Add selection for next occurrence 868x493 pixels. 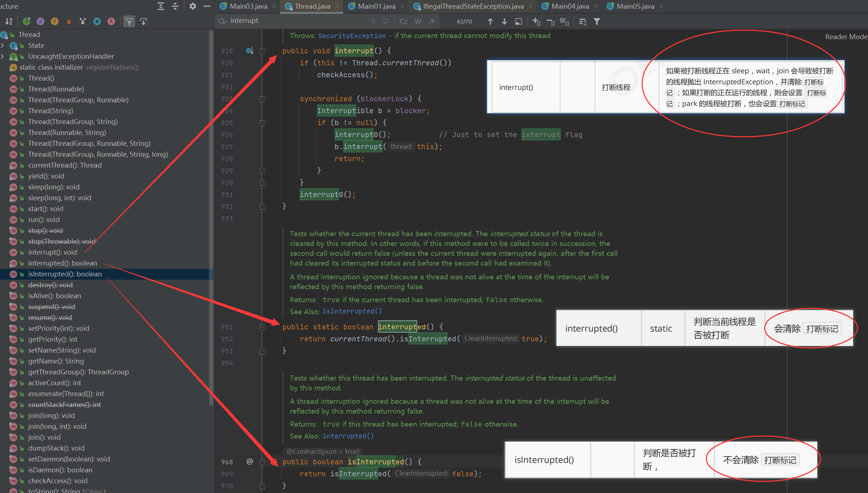coord(536,22)
